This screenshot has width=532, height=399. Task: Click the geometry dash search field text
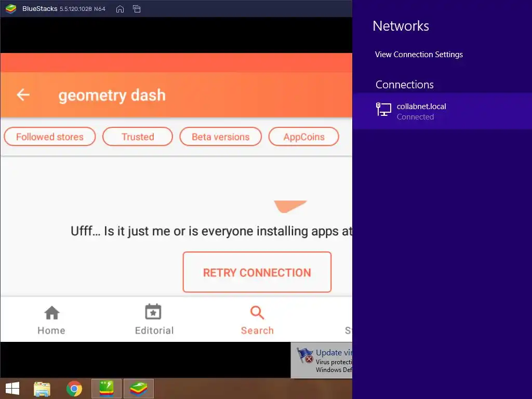pos(112,96)
